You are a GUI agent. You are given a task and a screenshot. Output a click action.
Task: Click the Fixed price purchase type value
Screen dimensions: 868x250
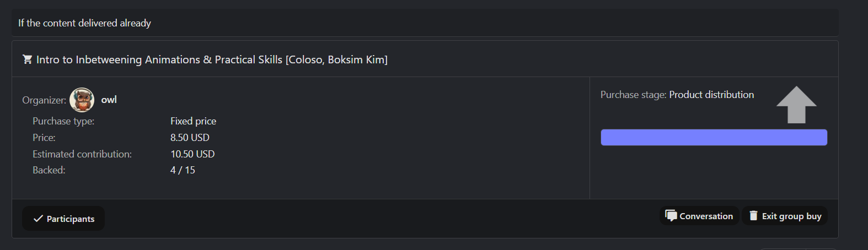(x=193, y=121)
